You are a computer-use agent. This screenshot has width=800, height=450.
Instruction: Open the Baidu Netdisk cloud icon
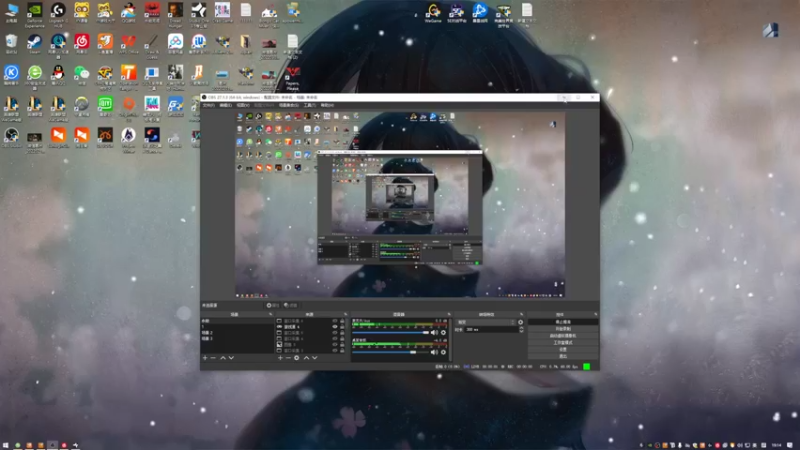(175, 44)
